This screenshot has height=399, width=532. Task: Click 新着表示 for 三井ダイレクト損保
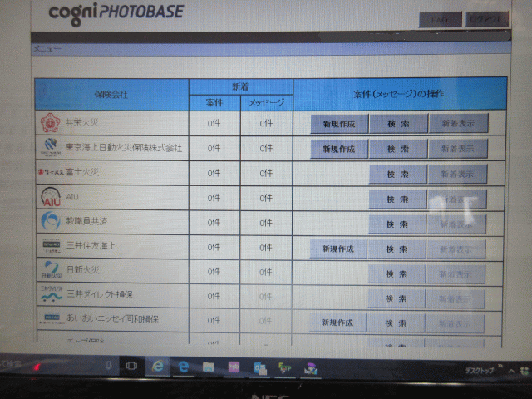point(455,299)
